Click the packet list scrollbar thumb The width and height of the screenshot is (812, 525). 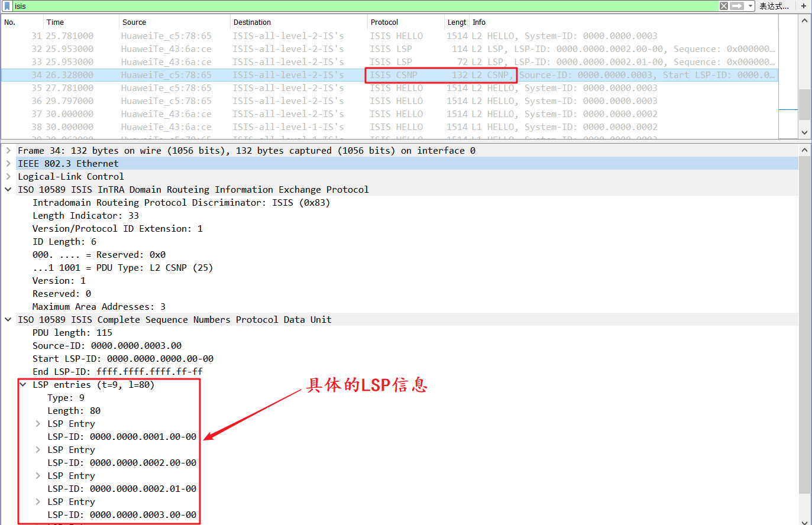(804, 105)
